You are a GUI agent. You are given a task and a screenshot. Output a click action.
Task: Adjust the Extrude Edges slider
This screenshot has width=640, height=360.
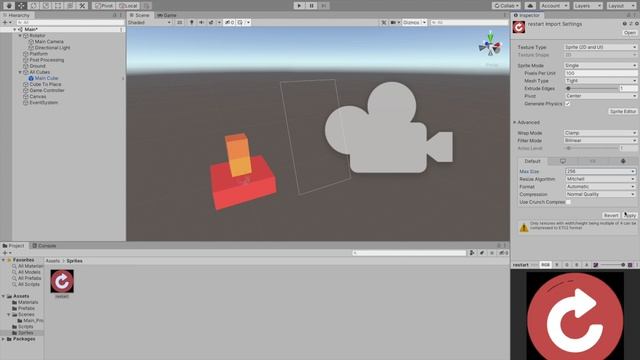[x=592, y=89]
